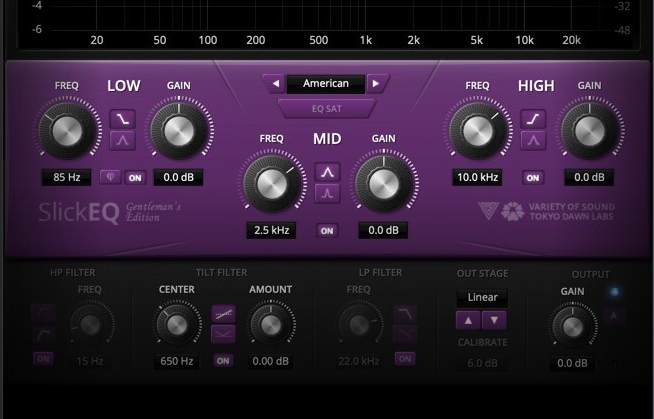
Task: Click the MID band FREQ knob
Action: 272,183
